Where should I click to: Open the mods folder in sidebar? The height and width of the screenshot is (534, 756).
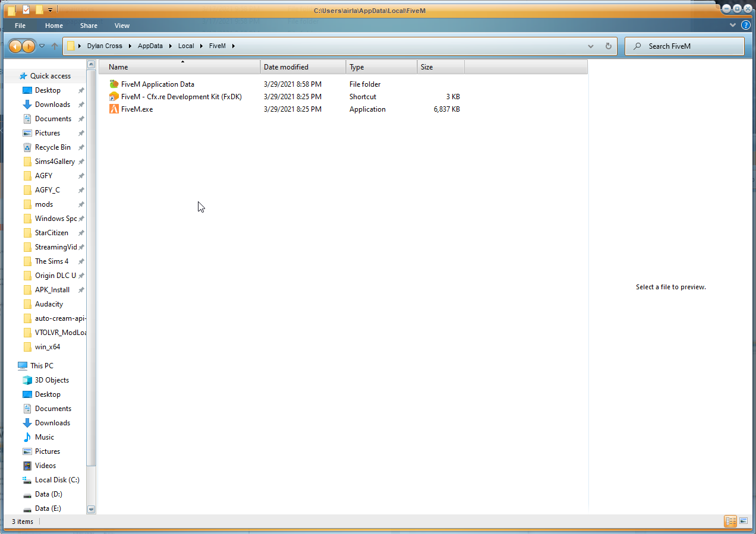point(44,204)
